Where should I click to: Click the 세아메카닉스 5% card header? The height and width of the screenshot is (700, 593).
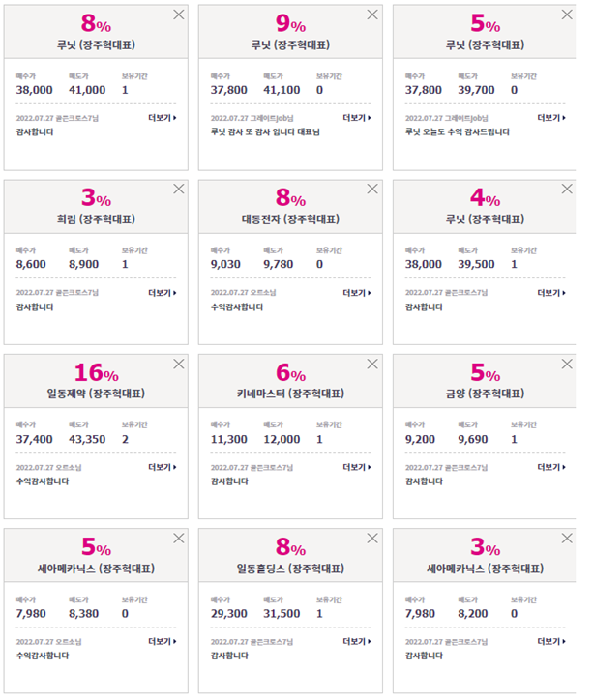(x=96, y=555)
